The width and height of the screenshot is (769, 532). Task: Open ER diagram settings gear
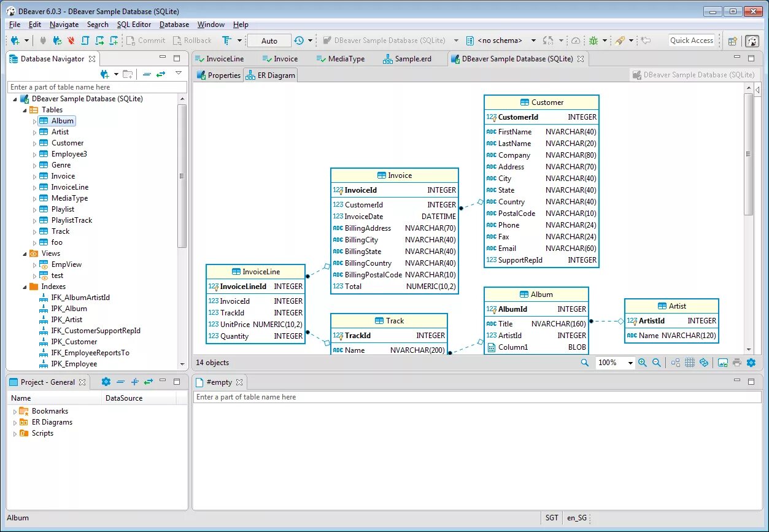751,363
